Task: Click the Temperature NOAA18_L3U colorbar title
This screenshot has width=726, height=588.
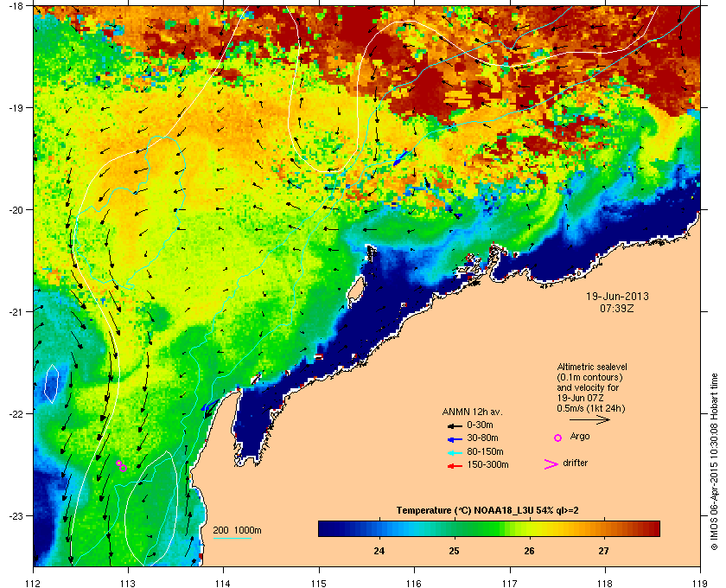Action: (487, 511)
